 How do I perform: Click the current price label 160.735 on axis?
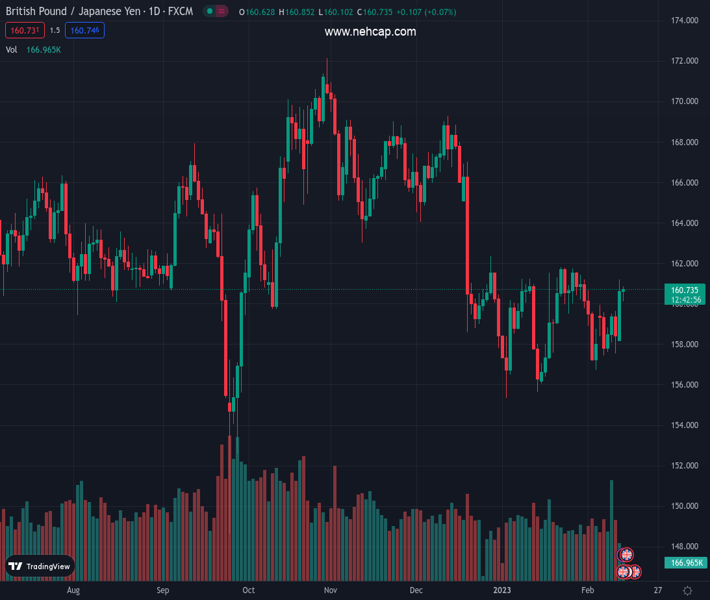(684, 290)
